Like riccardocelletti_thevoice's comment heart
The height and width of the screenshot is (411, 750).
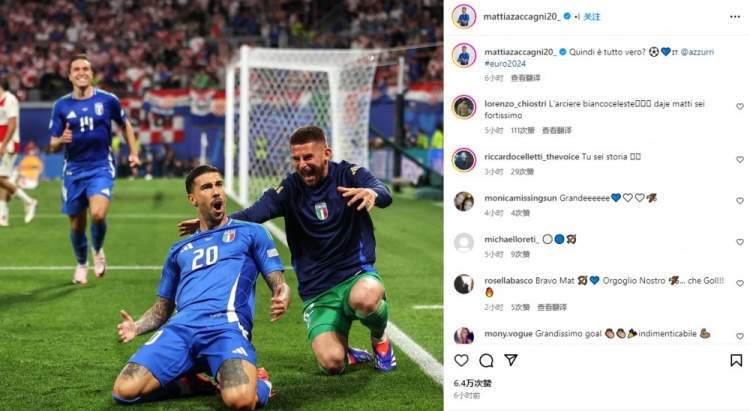coord(739,159)
